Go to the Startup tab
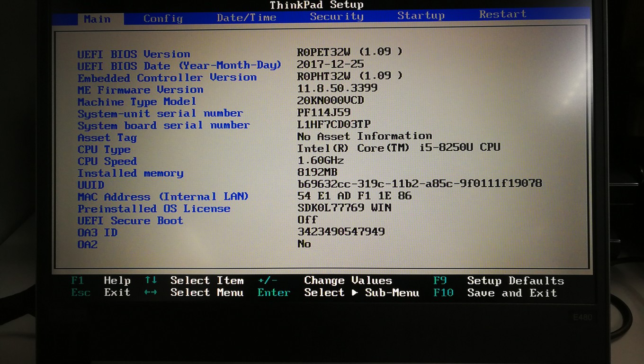Viewport: 644px width, 364px height. (x=421, y=16)
